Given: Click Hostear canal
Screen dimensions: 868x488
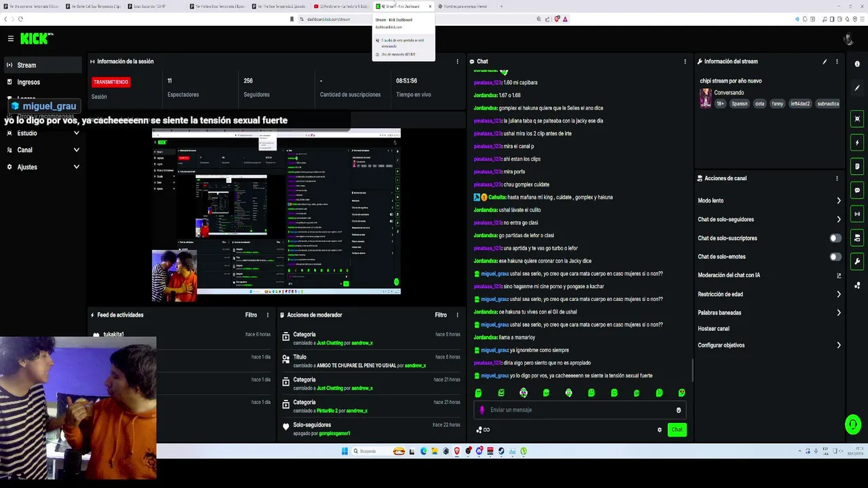Looking at the screenshot, I should click(713, 329).
